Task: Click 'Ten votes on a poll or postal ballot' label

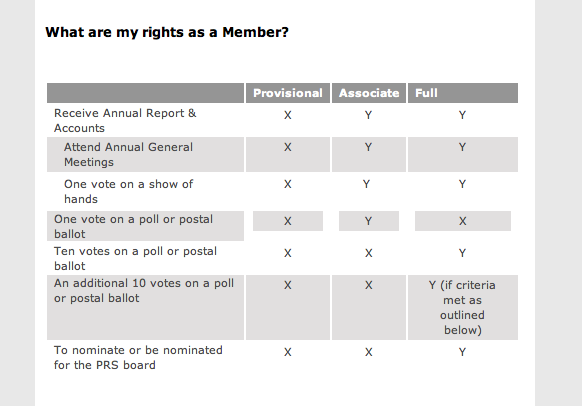Action: point(135,258)
